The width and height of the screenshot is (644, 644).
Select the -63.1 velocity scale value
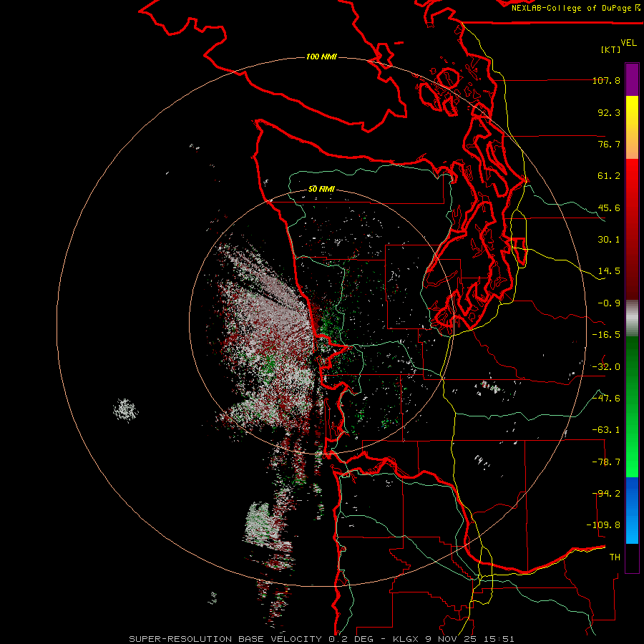coord(606,430)
